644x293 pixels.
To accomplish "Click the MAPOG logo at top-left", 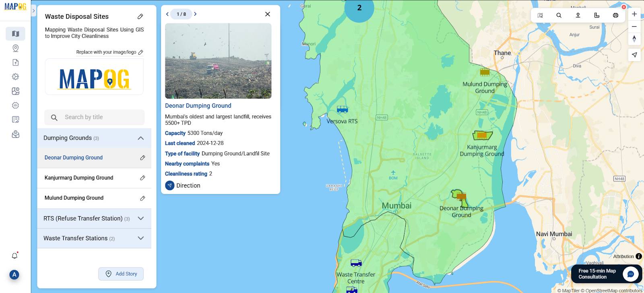I will point(15,7).
